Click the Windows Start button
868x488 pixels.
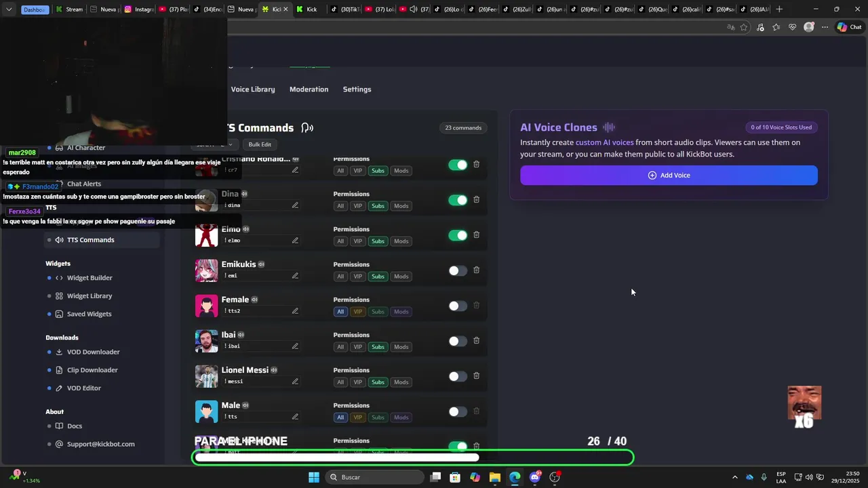[314, 477]
